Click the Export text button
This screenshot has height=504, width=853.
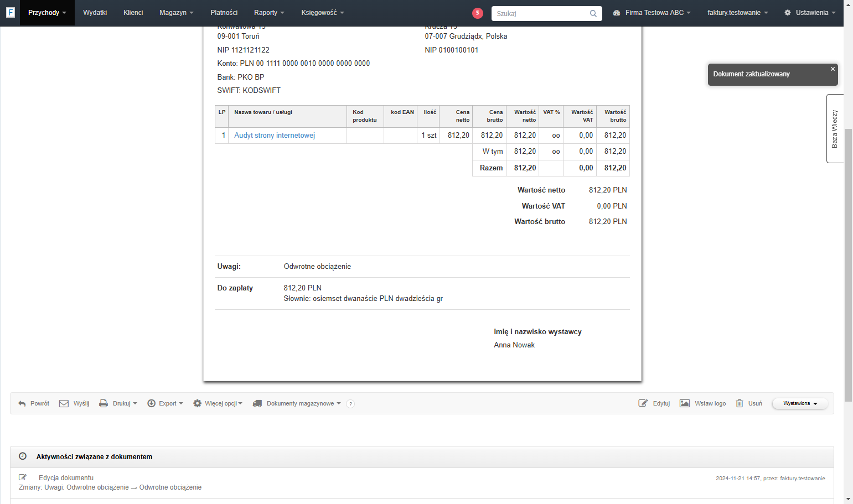[168, 404]
